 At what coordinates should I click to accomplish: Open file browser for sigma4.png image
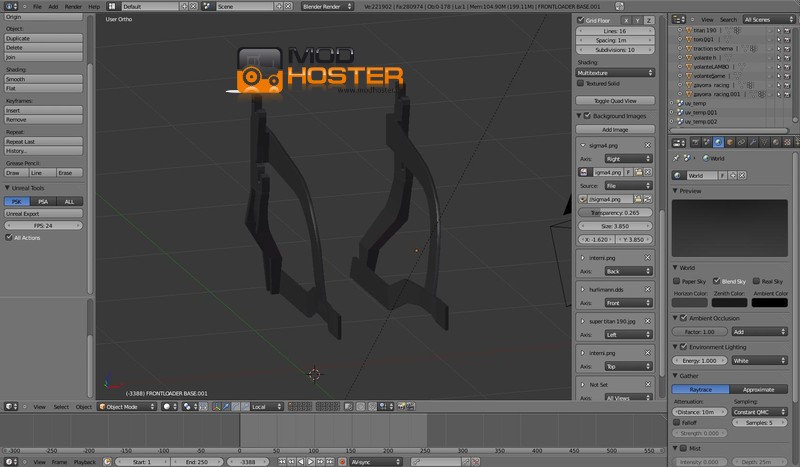pos(638,172)
